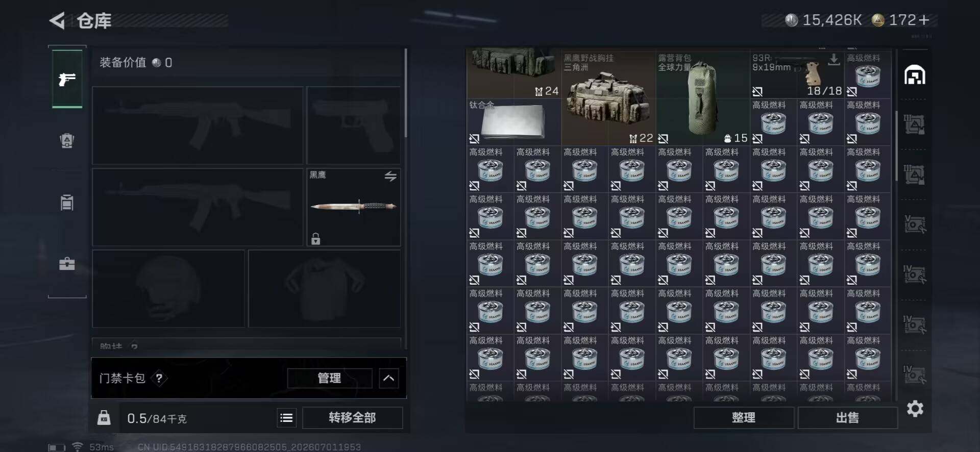
Task: Click the 管理 manage button
Action: 330,378
